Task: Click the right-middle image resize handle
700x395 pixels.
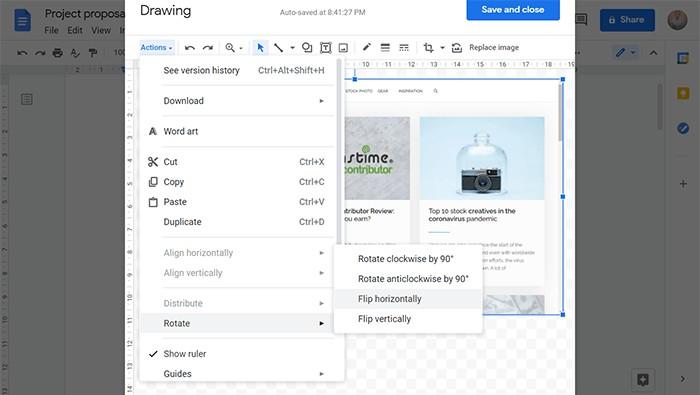Action: 562,196
